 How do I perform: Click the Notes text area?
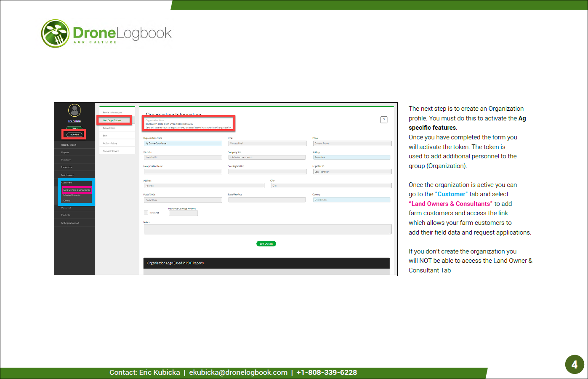tap(268, 229)
